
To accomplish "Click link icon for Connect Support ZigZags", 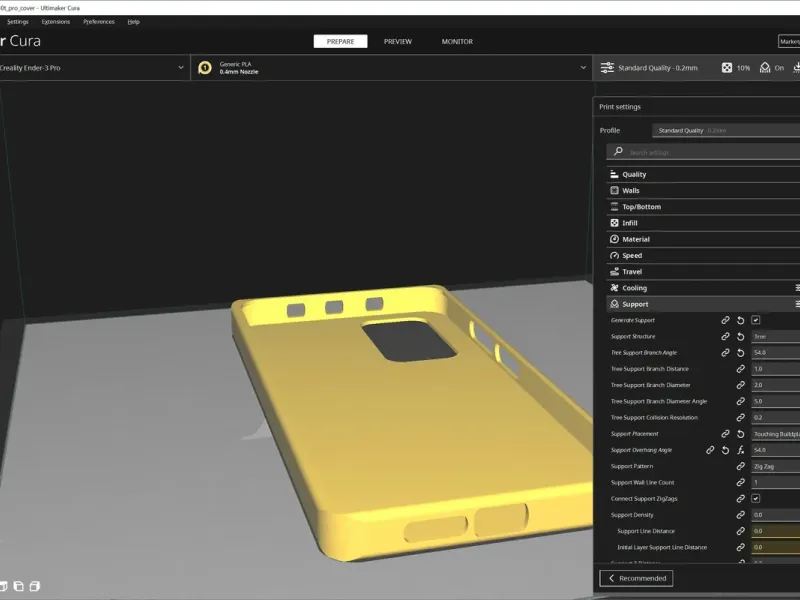I will click(x=740, y=498).
